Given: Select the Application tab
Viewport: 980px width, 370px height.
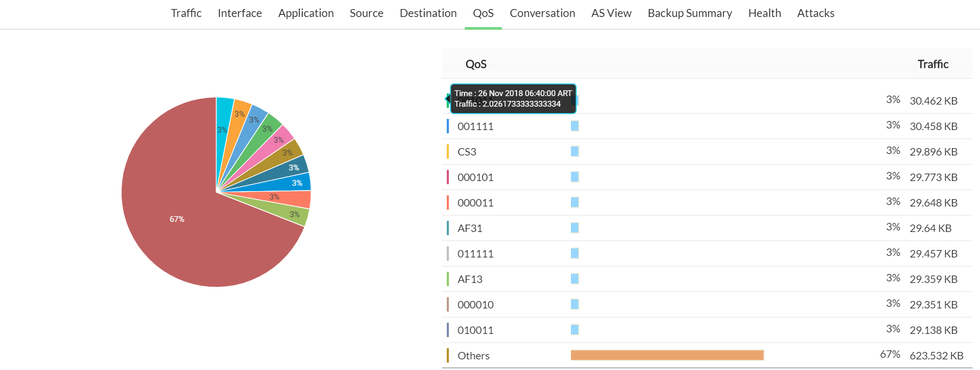Looking at the screenshot, I should [x=306, y=13].
